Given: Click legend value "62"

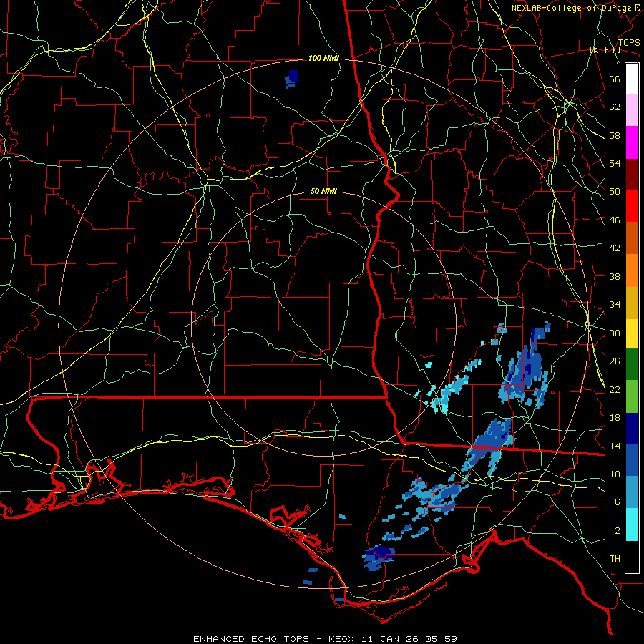Looking at the screenshot, I should click(x=615, y=107).
